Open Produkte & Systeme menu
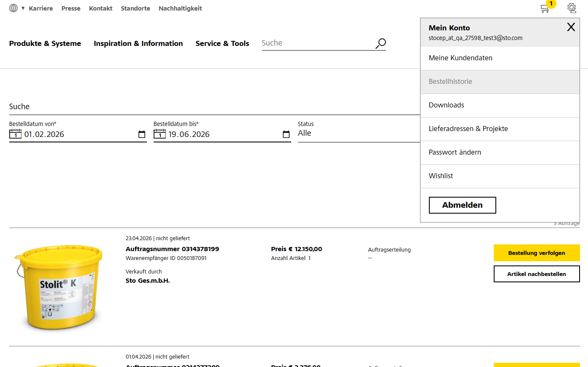This screenshot has height=367, width=588. [45, 43]
